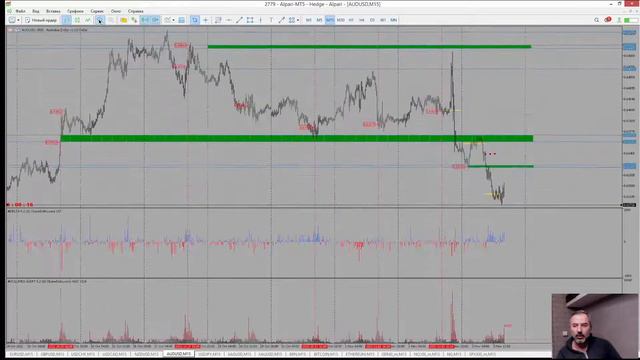Set timeframe to M15
This screenshot has width=640, height=360.
330,20
